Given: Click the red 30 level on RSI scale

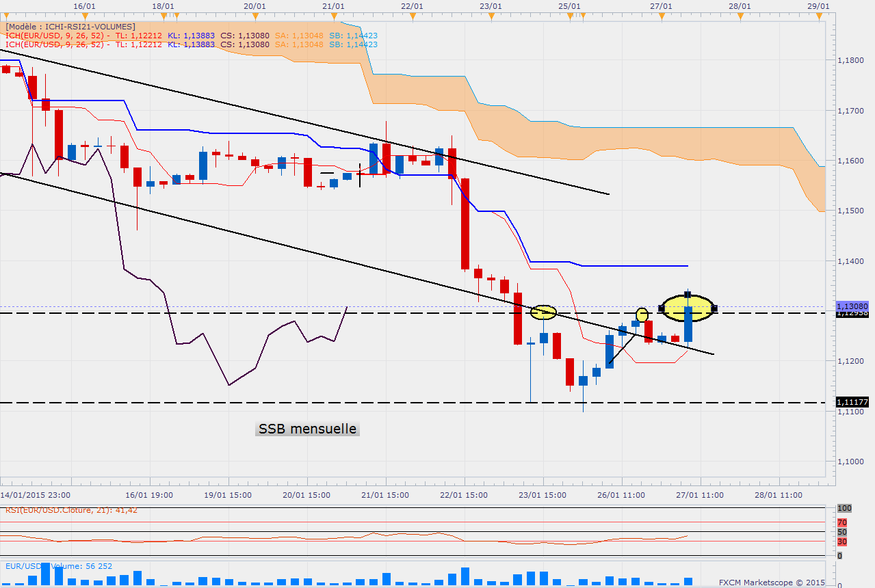Looking at the screenshot, I should [842, 542].
